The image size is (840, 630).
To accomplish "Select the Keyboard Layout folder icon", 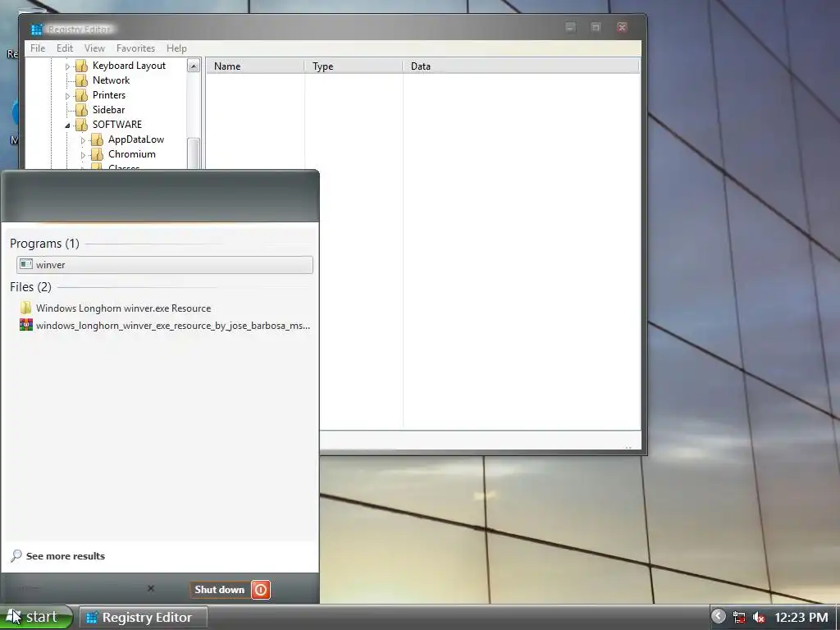I will click(81, 66).
